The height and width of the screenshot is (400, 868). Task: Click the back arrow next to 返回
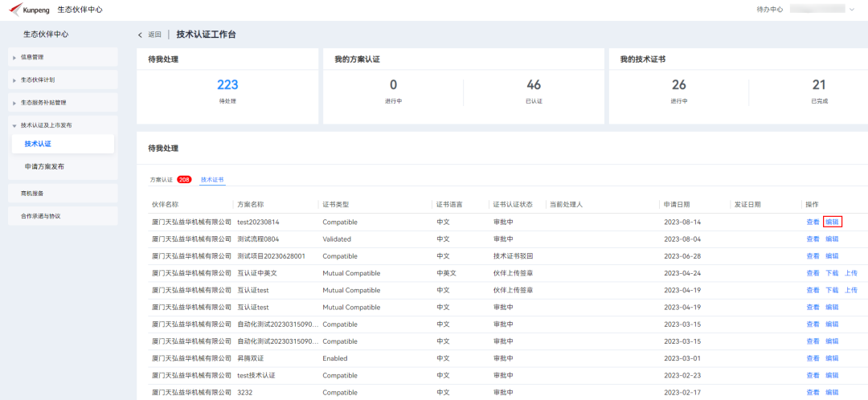[140, 35]
